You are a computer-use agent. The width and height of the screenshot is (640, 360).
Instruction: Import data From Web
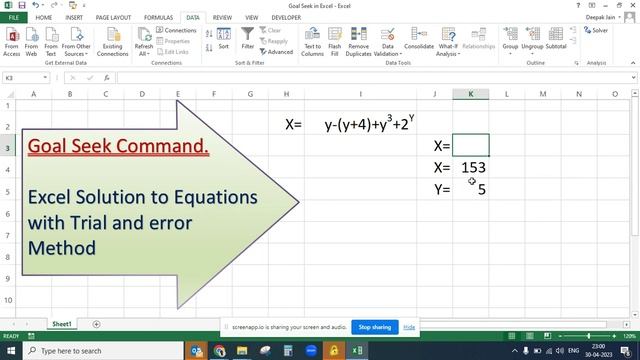(31, 42)
